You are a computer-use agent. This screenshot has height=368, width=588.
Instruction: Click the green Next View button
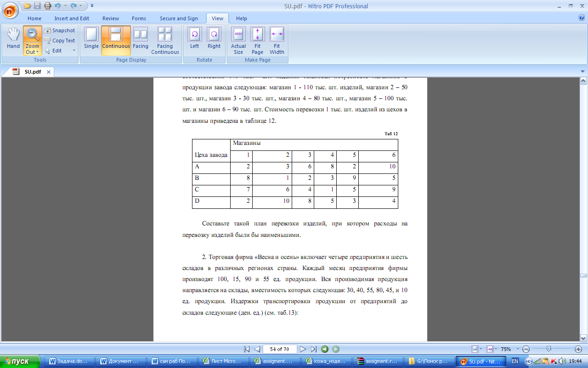click(336, 349)
